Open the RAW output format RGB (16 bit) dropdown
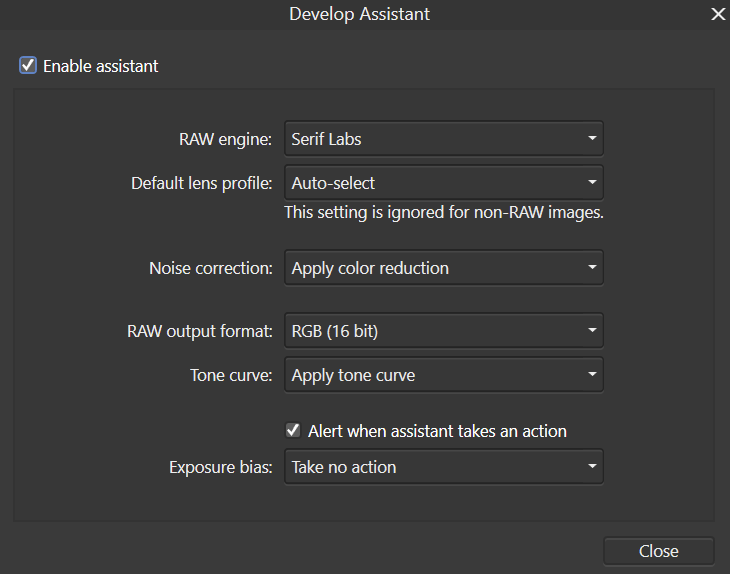 pyautogui.click(x=444, y=331)
